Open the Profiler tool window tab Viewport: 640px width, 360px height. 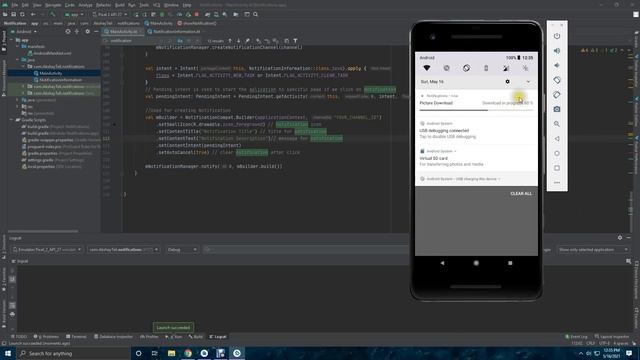pyautogui.click(x=149, y=337)
